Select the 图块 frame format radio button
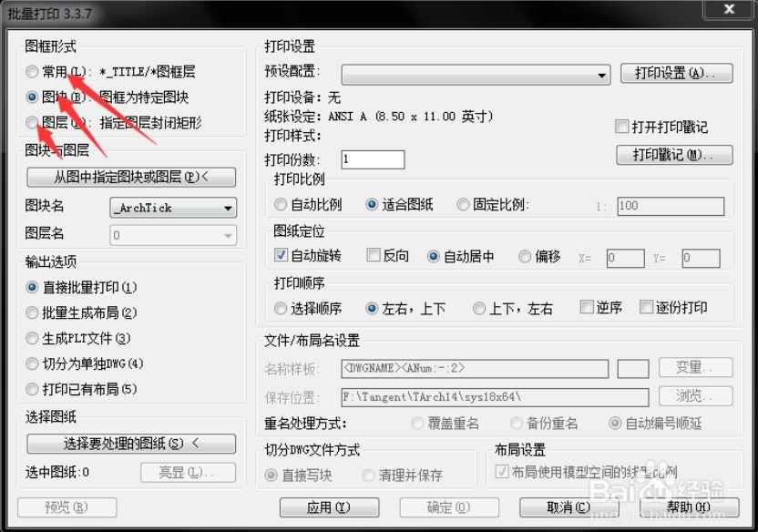The image size is (758, 532). pos(32,97)
